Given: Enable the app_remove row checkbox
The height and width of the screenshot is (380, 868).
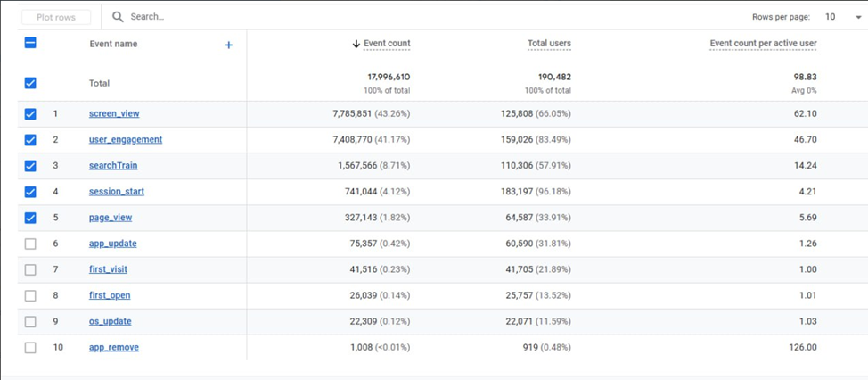Looking at the screenshot, I should [30, 348].
